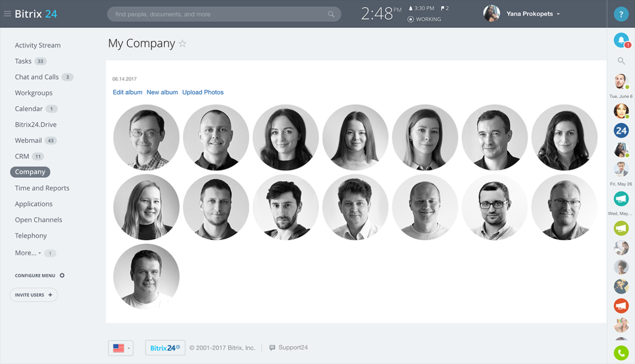Screen dimensions: 635x364
Task: Expand the More... sidebar menu
Action: [28, 253]
